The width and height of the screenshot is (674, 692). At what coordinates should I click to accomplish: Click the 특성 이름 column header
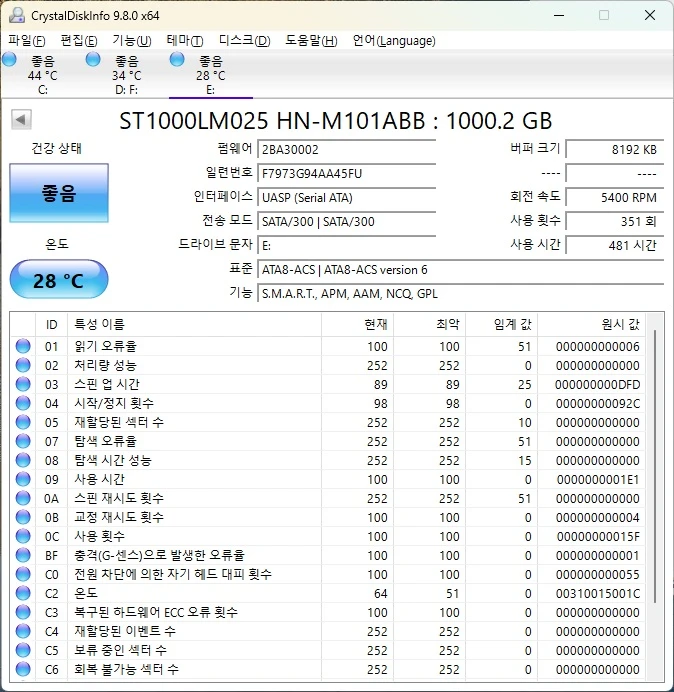pyautogui.click(x=194, y=325)
